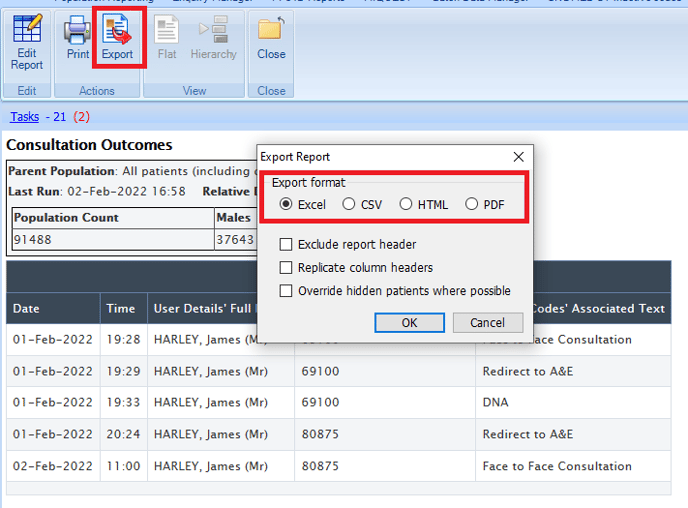Click the Close folder icon
This screenshot has width=688, height=508.
pyautogui.click(x=271, y=40)
